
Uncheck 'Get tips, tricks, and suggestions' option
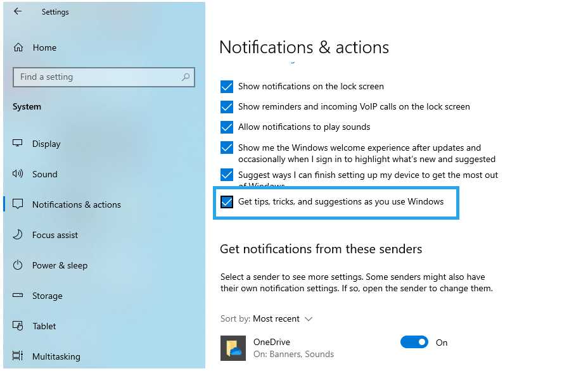pos(227,201)
